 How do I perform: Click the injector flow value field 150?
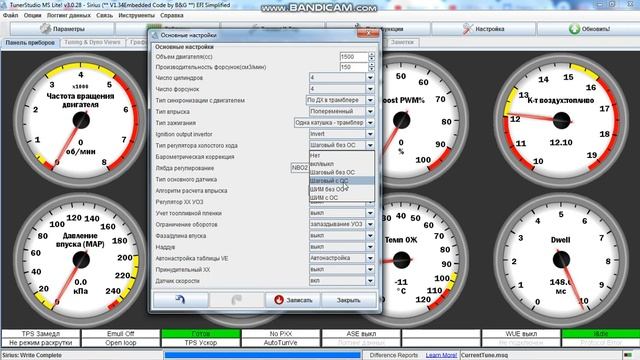coord(354,67)
